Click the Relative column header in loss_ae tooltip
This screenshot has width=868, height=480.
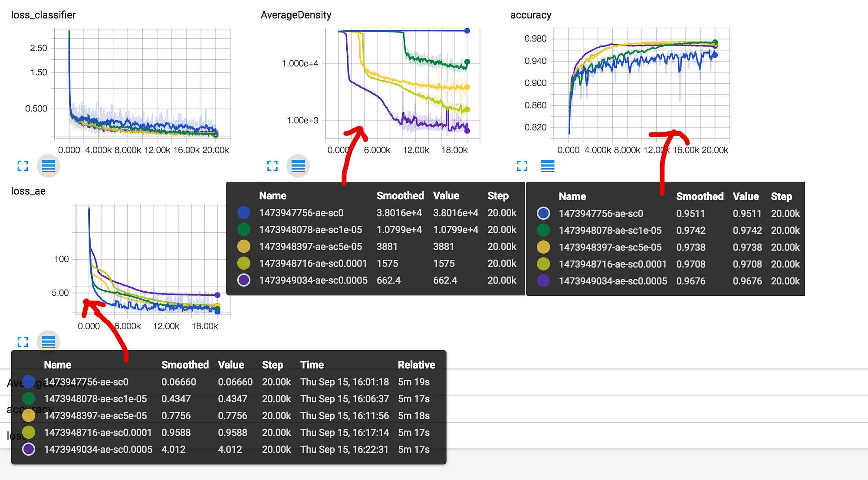tap(416, 365)
